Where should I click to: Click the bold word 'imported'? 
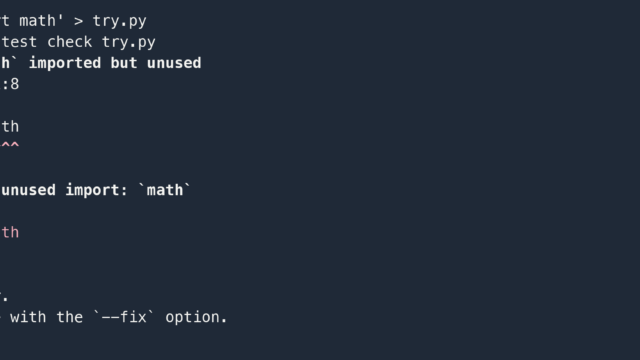(x=64, y=63)
